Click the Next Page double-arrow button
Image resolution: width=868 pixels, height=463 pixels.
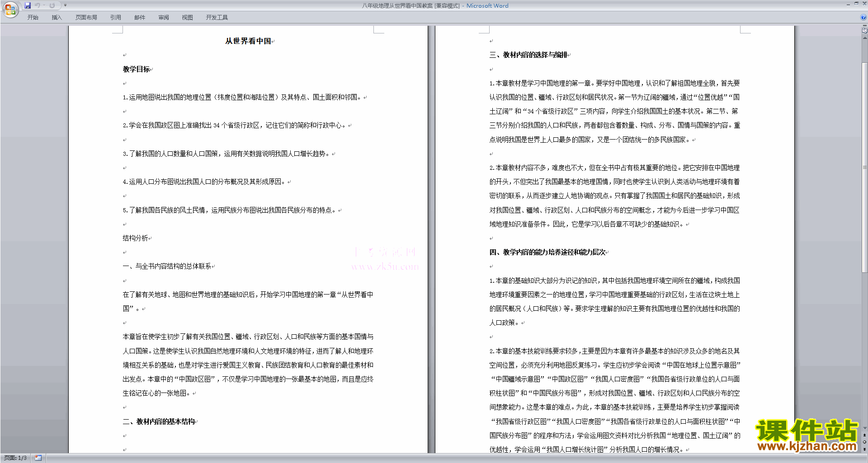tap(865, 449)
